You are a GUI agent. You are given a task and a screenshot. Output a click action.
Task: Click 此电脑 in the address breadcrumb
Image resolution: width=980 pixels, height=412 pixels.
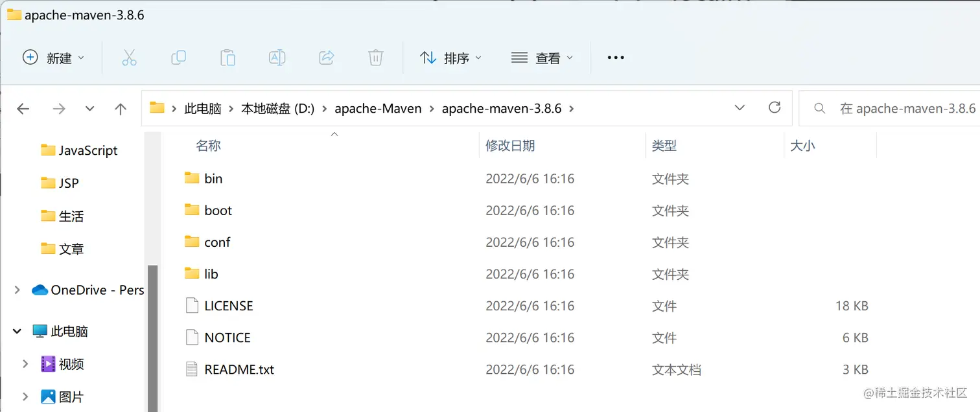pyautogui.click(x=203, y=108)
